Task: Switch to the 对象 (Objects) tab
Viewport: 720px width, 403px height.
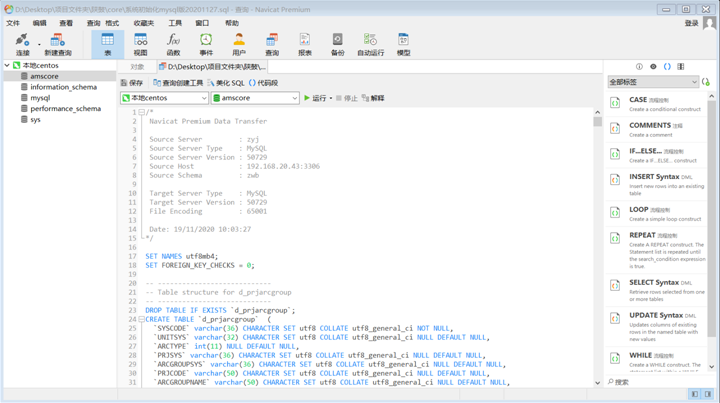Action: (x=137, y=67)
